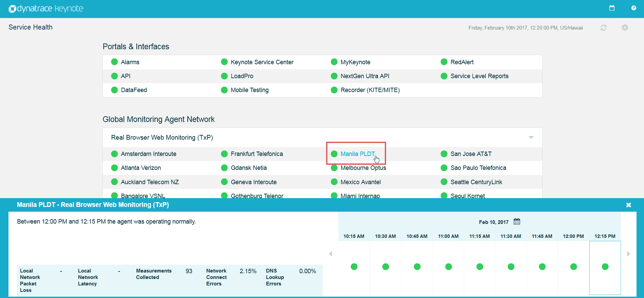Open the API portal status
The image size is (644, 298).
[x=126, y=76]
